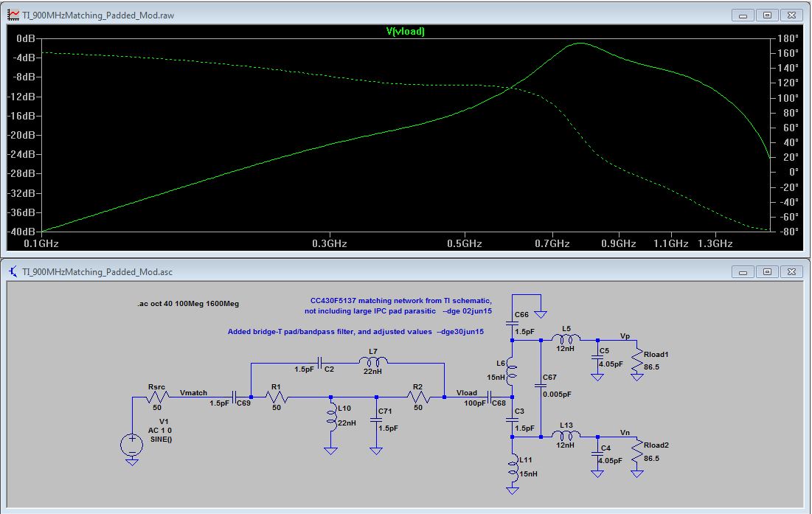Click the ground symbol under L10
Screen dimensions: 812x514
tap(331, 451)
